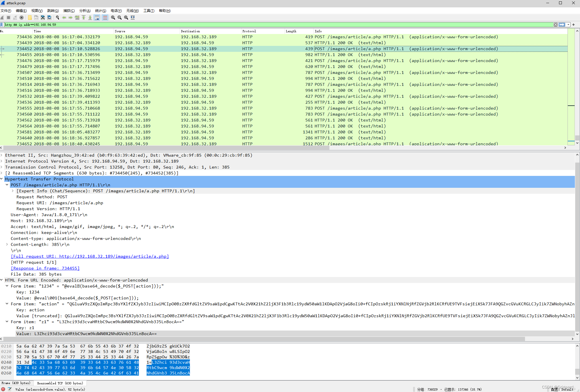Clear the display filter
Image resolution: width=580 pixels, height=392 pixels.
click(556, 25)
